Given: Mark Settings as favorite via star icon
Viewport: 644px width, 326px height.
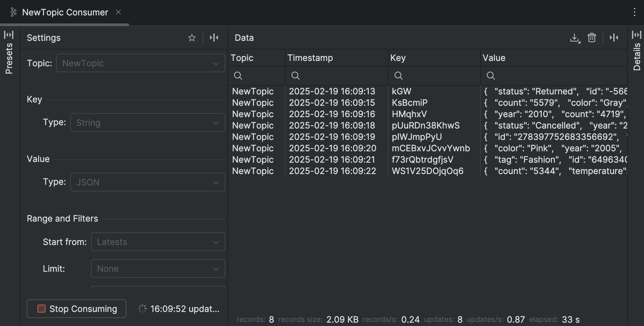Looking at the screenshot, I should (x=192, y=37).
